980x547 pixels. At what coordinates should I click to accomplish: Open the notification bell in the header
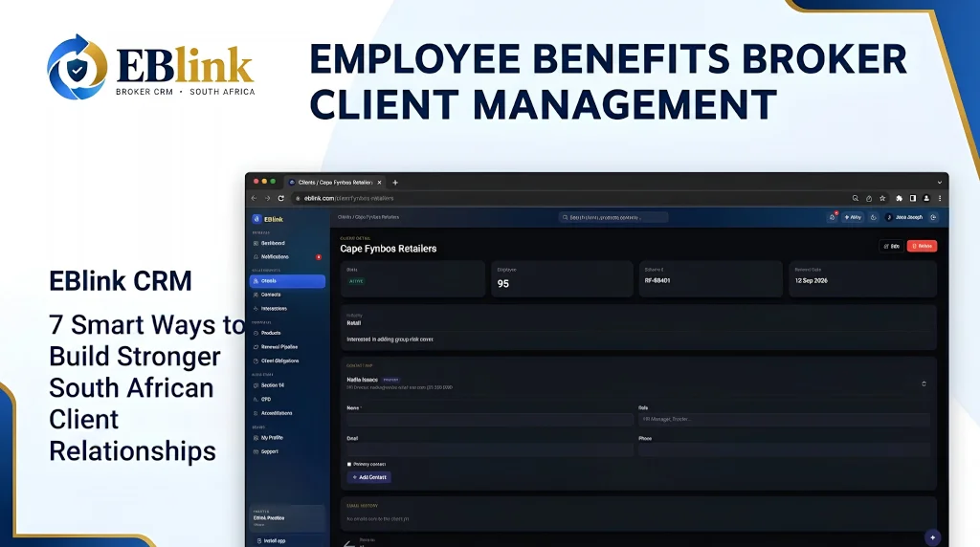click(x=832, y=217)
